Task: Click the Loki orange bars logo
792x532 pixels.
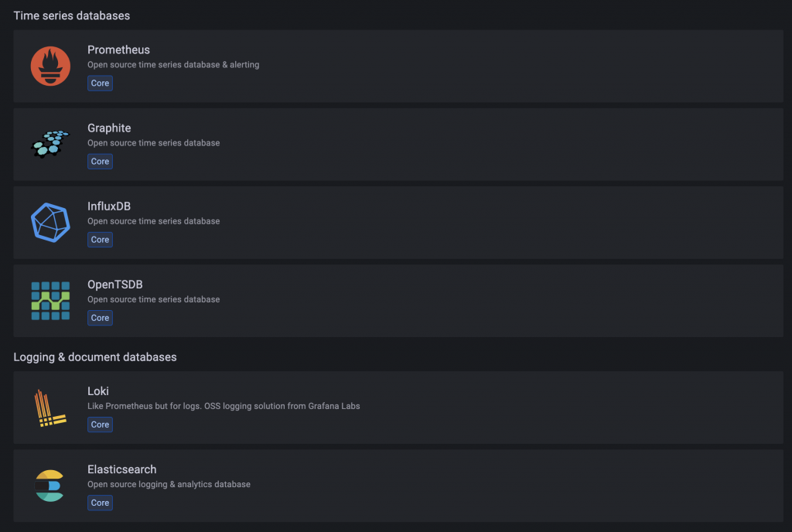Action: [50, 408]
